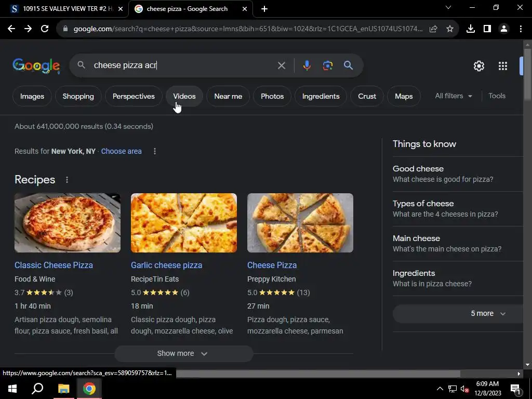532x399 pixels.
Task: Clear the search box with the X
Action: [x=282, y=65]
